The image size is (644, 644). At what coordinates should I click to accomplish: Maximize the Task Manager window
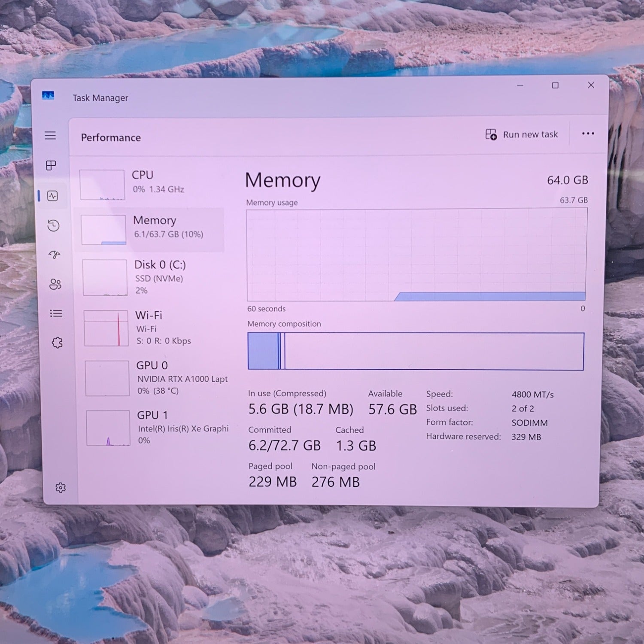point(555,85)
